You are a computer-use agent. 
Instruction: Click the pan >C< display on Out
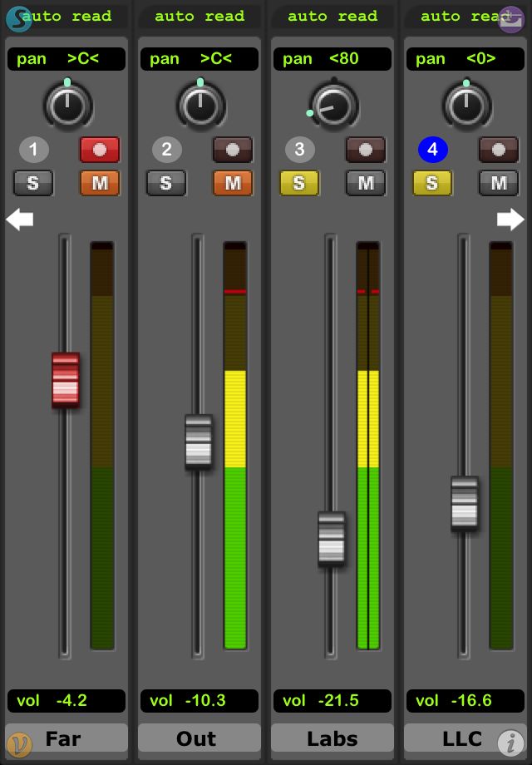[199, 59]
